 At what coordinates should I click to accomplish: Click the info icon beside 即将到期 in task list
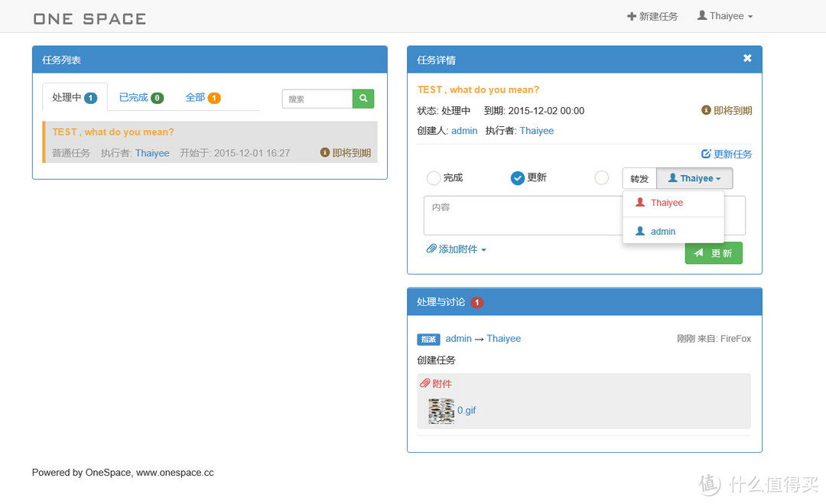[x=325, y=152]
